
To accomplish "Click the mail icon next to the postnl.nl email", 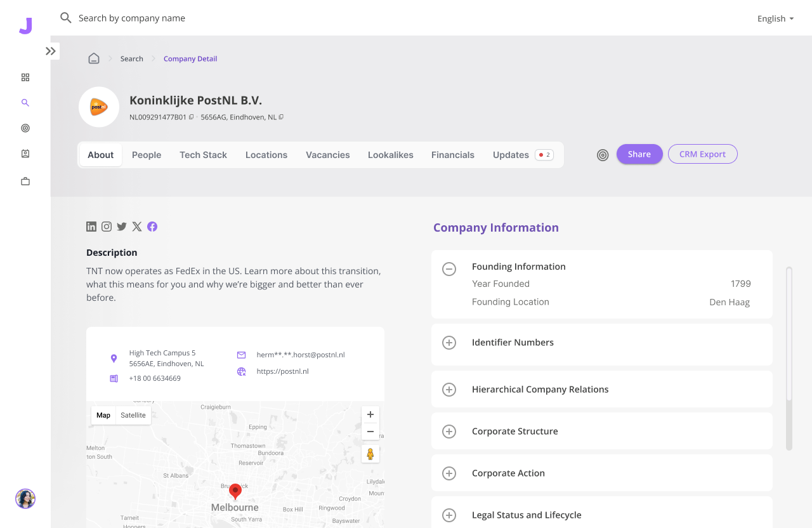I will 242,355.
